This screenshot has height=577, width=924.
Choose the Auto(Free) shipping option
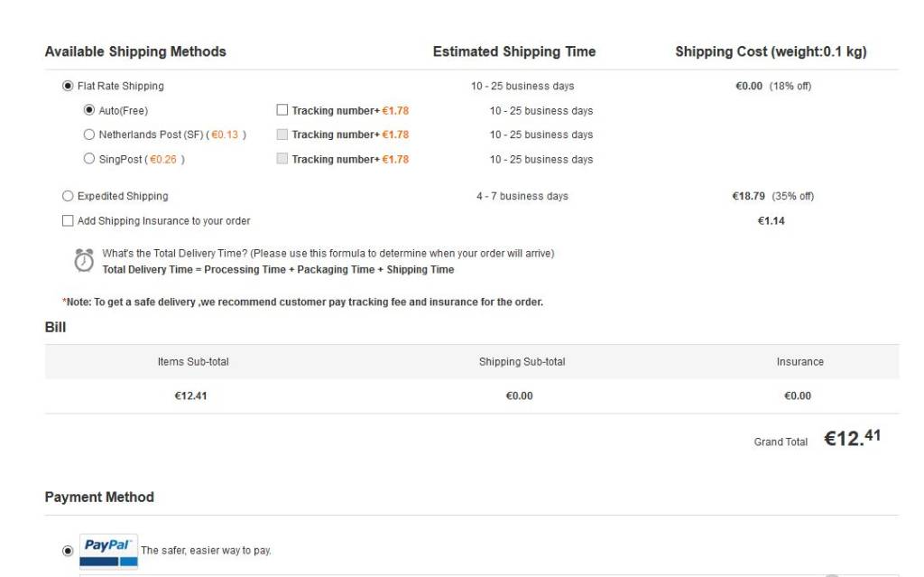(88, 111)
